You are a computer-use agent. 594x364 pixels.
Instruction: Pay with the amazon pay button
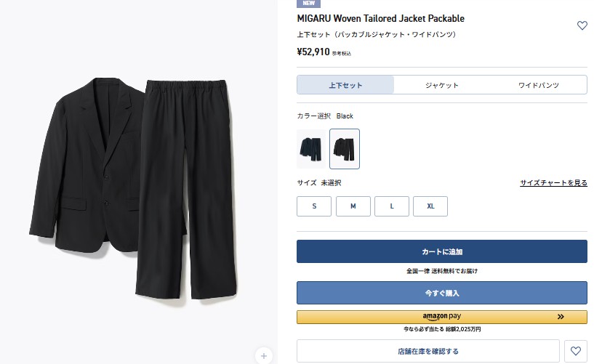[x=442, y=317]
